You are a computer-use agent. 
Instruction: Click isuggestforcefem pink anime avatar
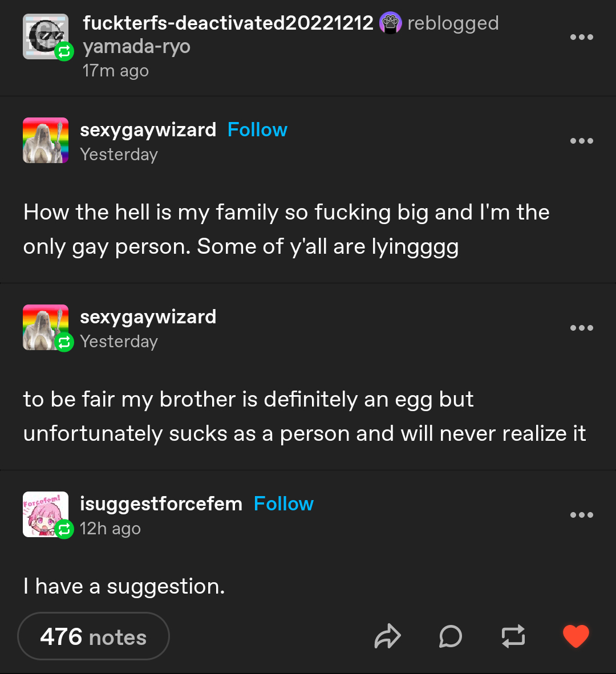pos(46,514)
